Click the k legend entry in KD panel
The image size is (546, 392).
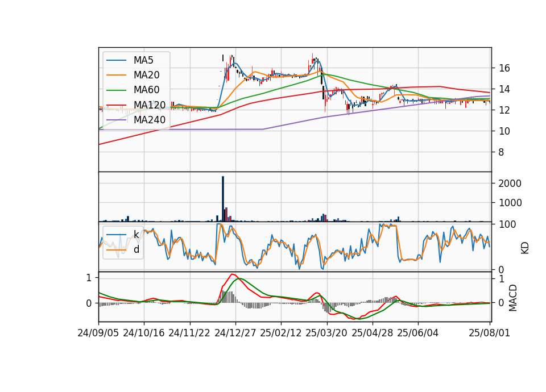[x=123, y=235]
